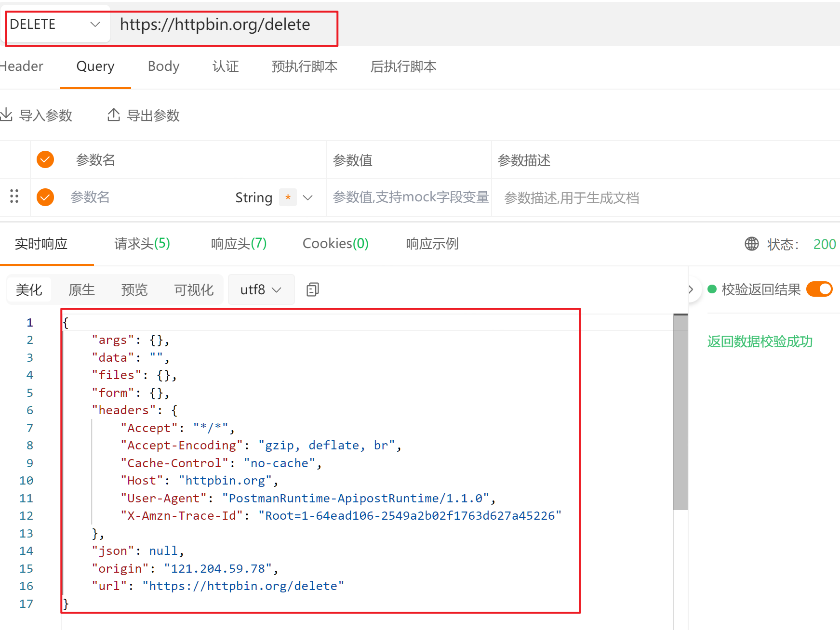Click the export parameters upload icon
This screenshot has width=840, height=630.
(x=114, y=115)
